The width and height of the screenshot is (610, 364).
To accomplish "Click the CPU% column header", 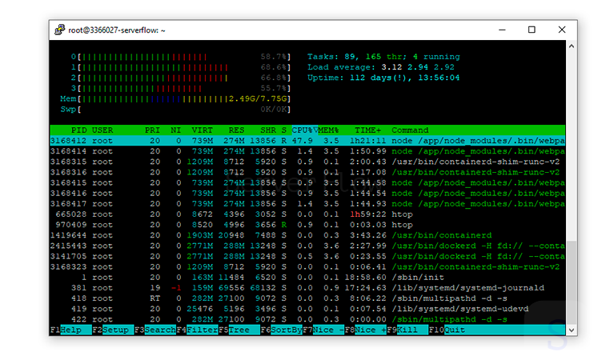I will point(304,130).
